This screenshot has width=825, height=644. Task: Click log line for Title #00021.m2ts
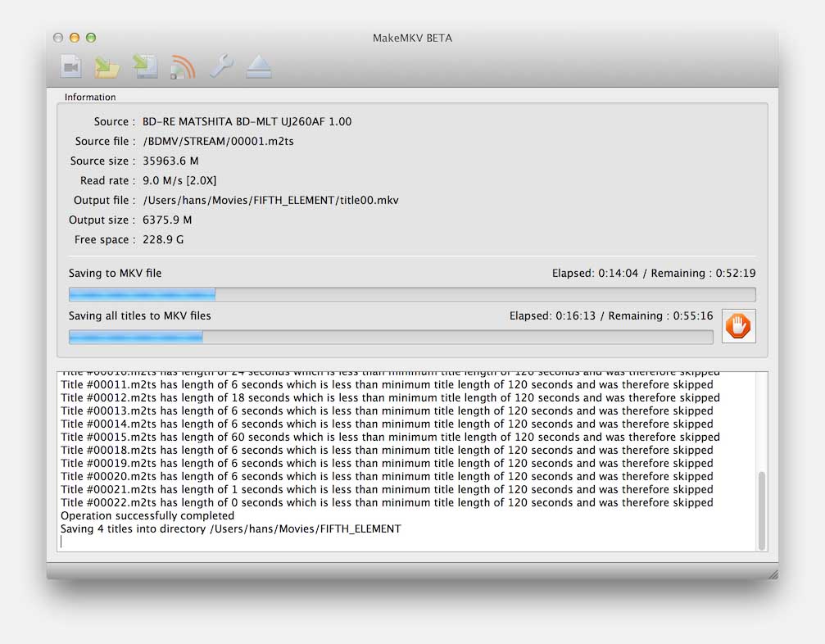pos(387,490)
